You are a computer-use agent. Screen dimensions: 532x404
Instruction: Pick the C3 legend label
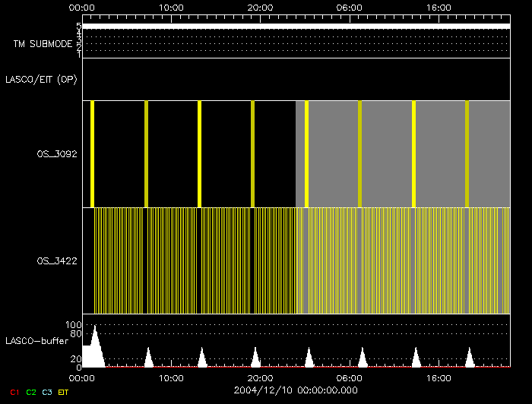(x=47, y=391)
